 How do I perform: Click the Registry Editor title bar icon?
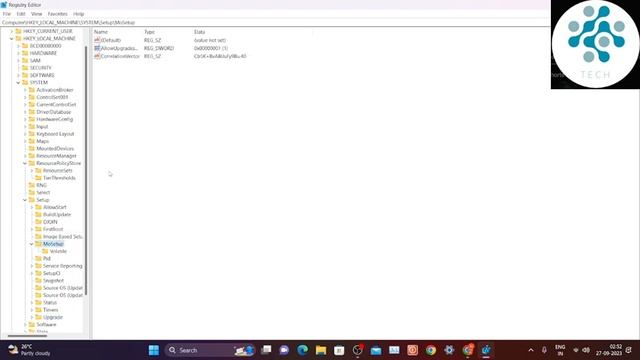(4, 5)
